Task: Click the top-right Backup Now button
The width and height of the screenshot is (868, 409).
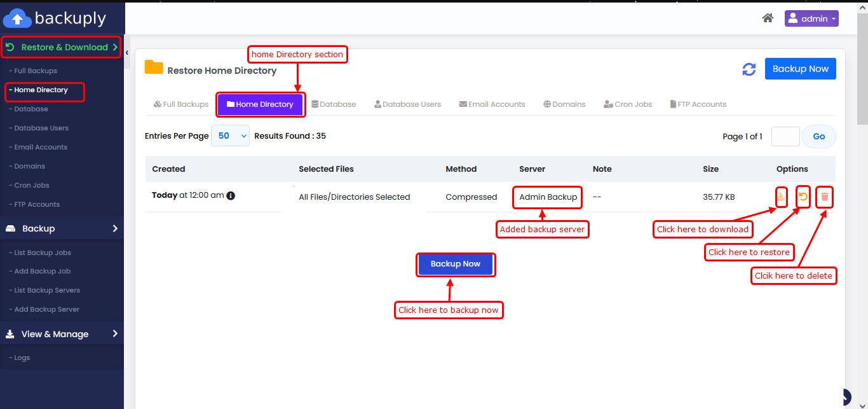Action: (x=800, y=69)
